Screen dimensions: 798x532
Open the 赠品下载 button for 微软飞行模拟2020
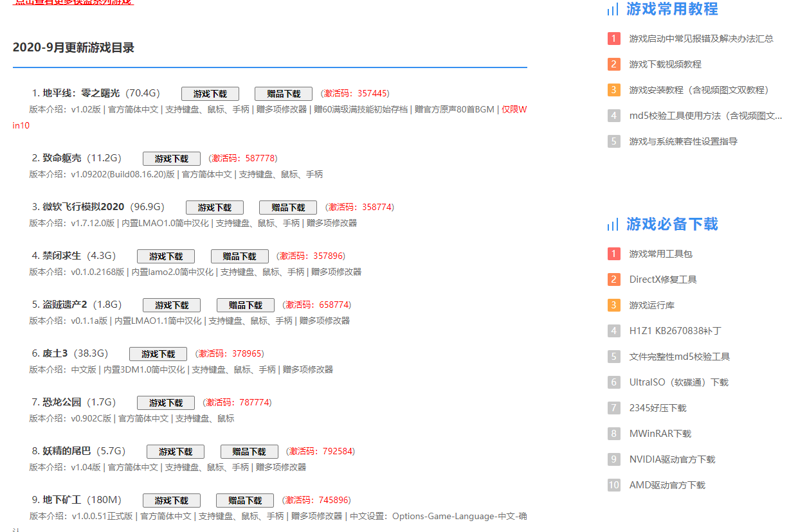coord(287,207)
